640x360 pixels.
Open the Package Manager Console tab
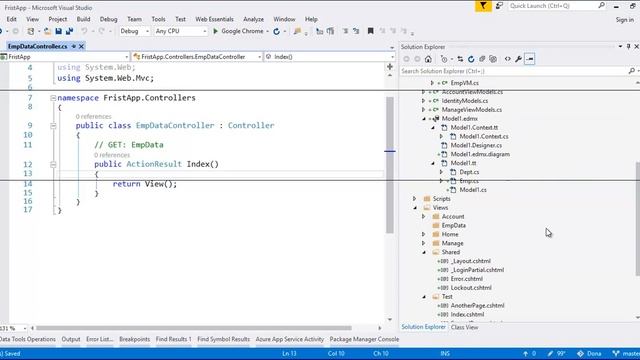(x=364, y=339)
